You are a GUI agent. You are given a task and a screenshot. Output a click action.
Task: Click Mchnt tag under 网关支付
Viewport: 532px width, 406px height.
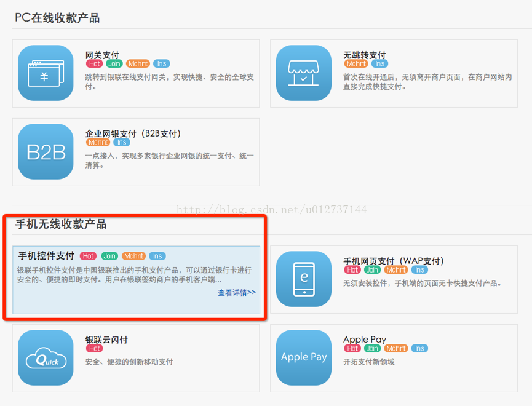coord(138,63)
